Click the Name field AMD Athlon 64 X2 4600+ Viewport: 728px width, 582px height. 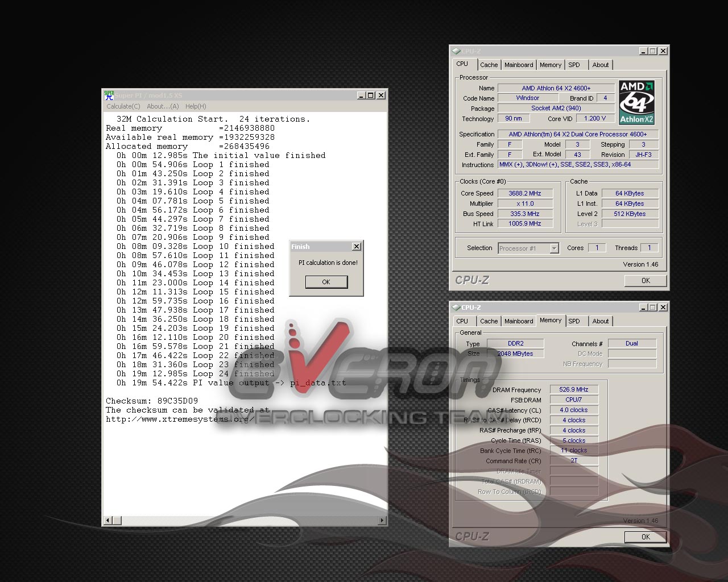tap(556, 88)
